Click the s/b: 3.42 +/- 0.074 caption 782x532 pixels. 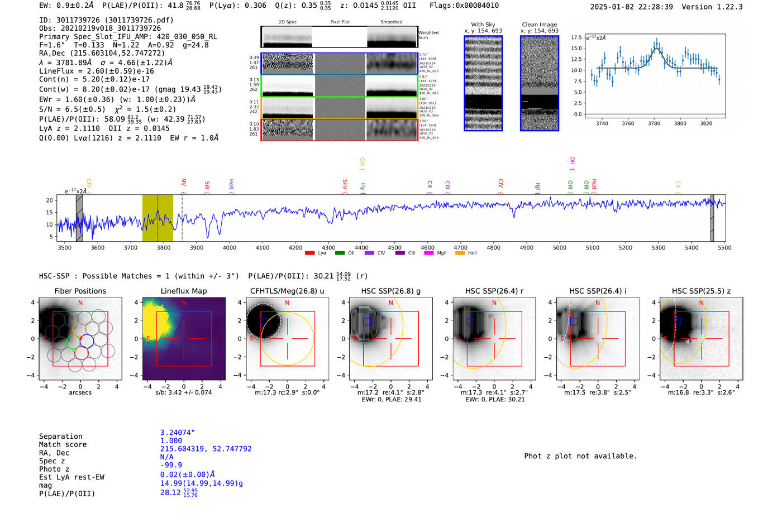(x=184, y=392)
